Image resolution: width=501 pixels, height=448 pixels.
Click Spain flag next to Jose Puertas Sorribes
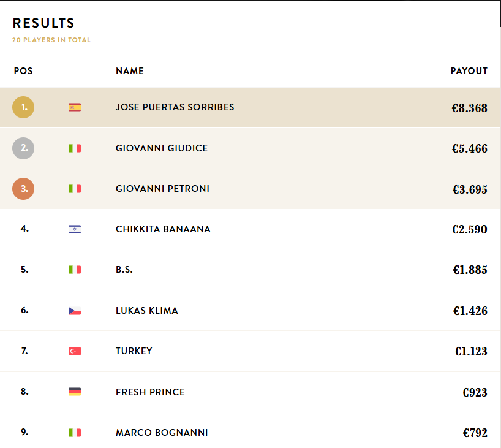click(x=75, y=107)
